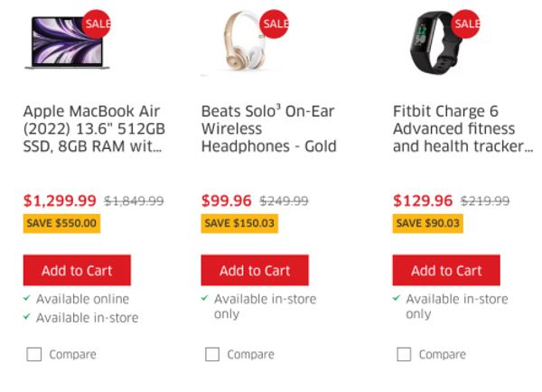Click the SAVE $550.00 yellow tag
Viewport: 542px width, 392px height.
pos(61,223)
